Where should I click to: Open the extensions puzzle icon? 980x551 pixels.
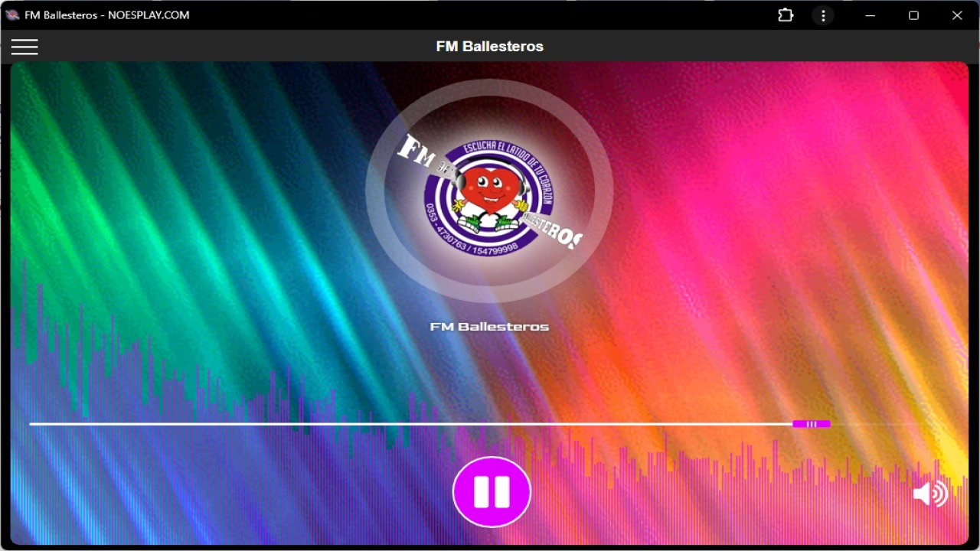point(786,15)
